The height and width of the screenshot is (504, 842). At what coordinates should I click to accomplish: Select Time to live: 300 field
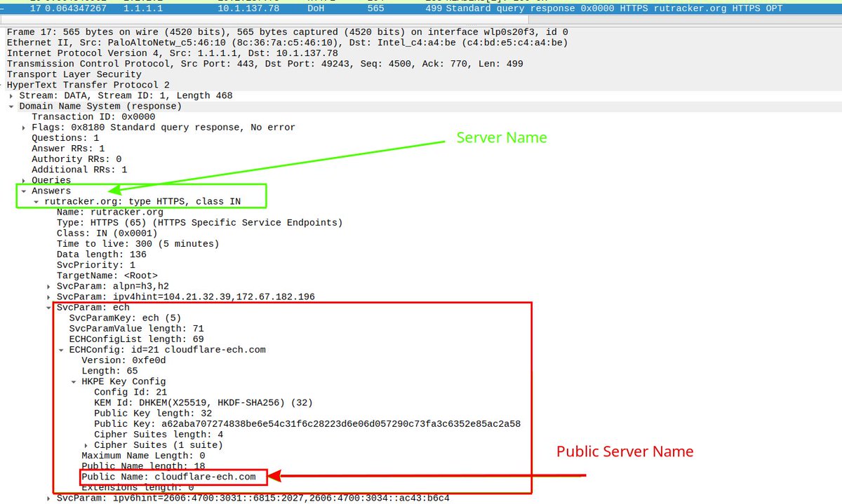pos(138,244)
